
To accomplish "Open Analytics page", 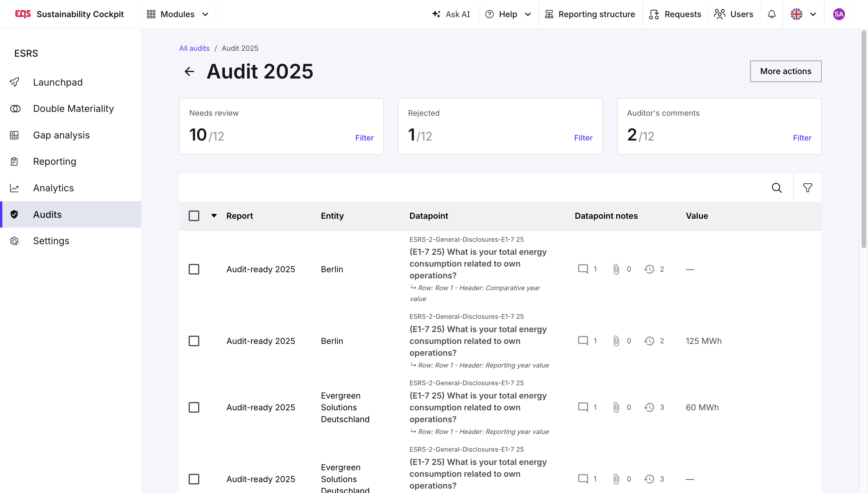I will pyautogui.click(x=71, y=188).
